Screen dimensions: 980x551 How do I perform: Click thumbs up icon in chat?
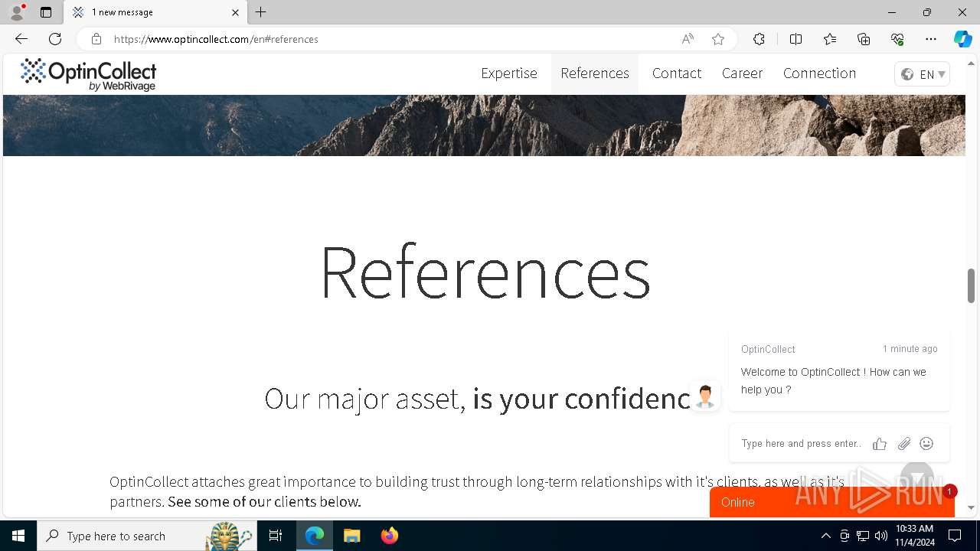click(880, 444)
